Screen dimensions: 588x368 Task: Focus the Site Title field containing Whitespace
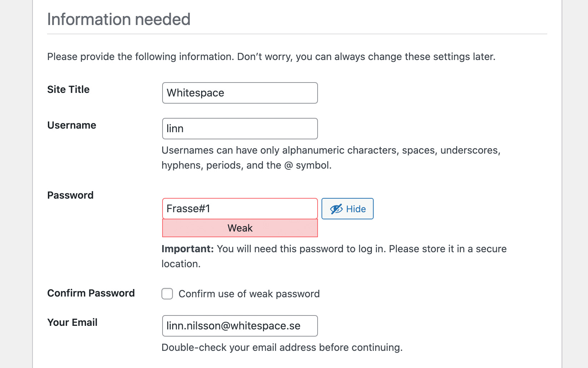240,93
